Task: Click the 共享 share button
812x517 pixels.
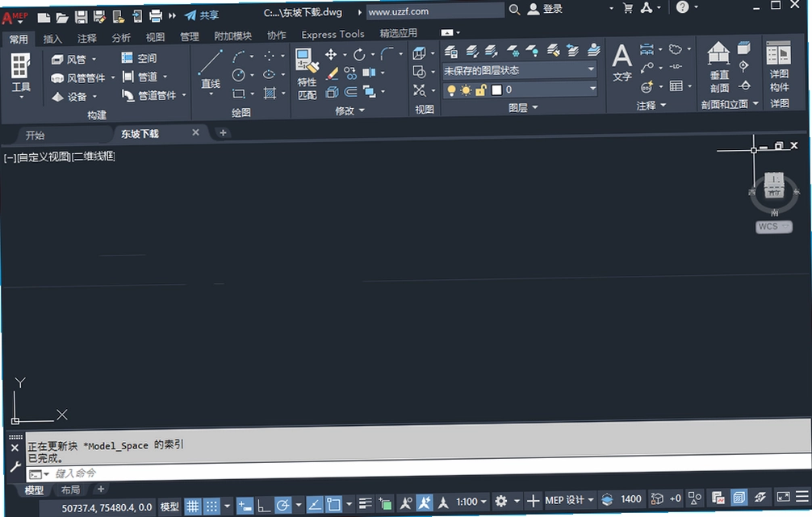Action: point(202,15)
